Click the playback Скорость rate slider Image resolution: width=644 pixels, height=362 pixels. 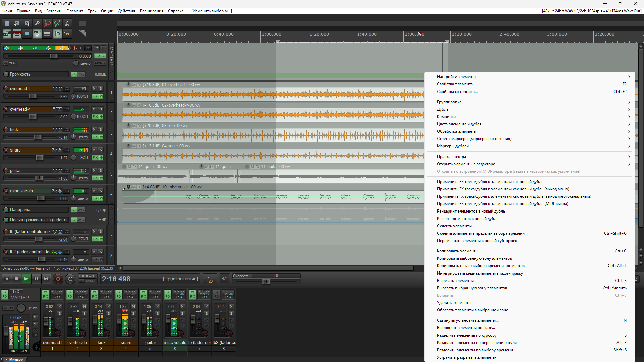(266, 281)
